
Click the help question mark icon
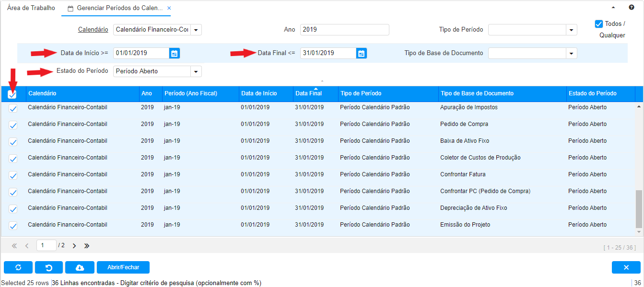pyautogui.click(x=632, y=8)
